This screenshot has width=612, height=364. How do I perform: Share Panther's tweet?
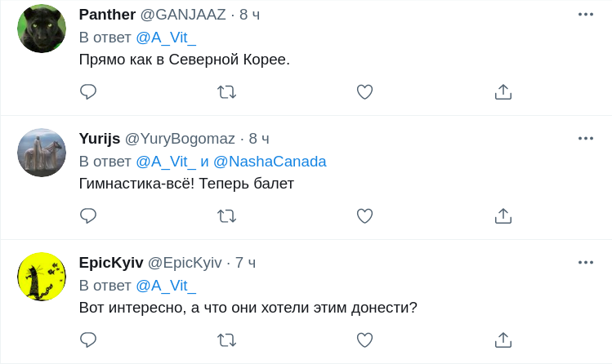coord(503,92)
